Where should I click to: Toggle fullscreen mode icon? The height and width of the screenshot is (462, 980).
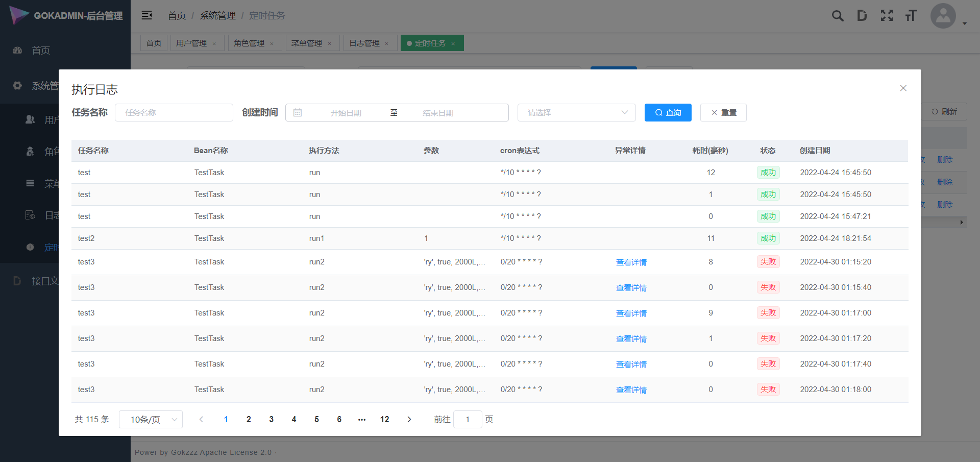[x=887, y=16]
